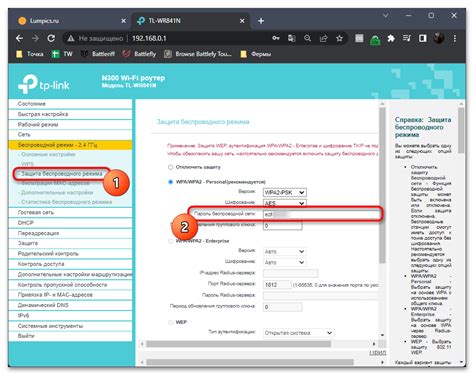The width and height of the screenshot is (474, 375).
Task: Go back with the browser back arrow
Action: [x=19, y=39]
